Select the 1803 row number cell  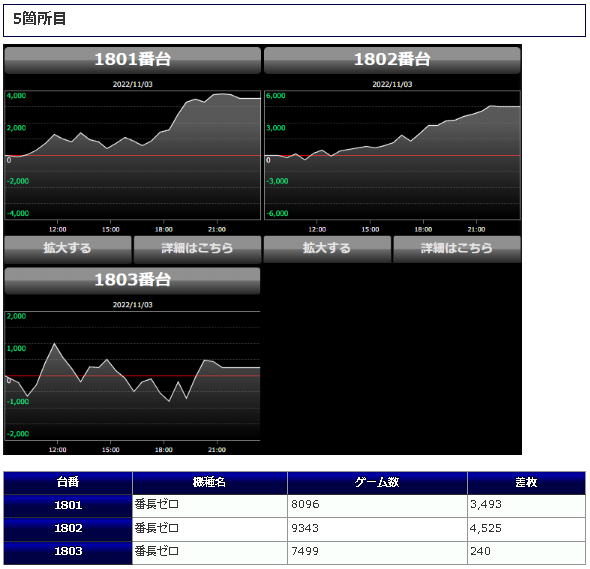pyautogui.click(x=68, y=552)
